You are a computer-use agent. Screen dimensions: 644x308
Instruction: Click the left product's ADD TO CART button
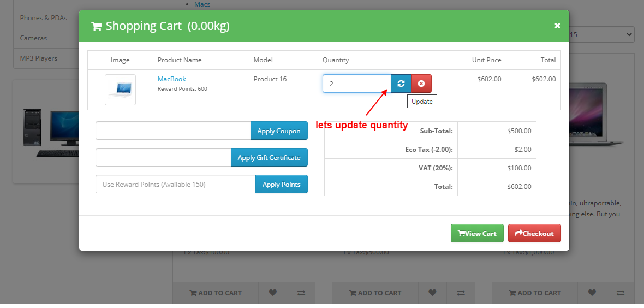(x=216, y=293)
